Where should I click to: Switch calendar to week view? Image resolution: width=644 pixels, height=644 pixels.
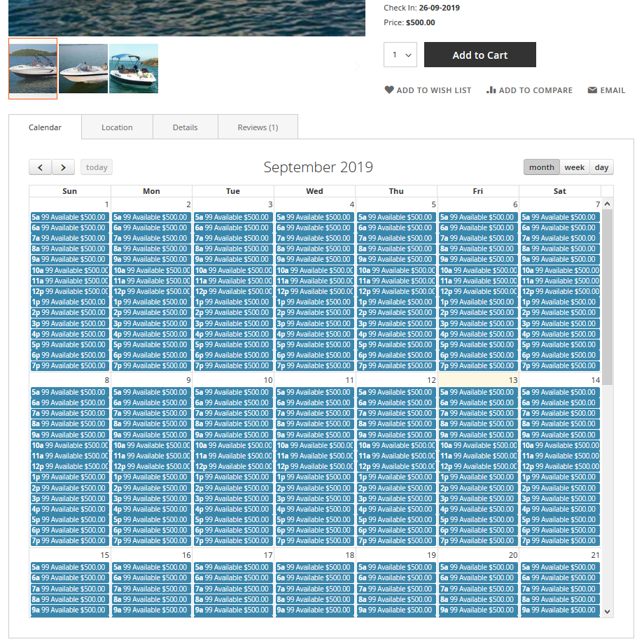pos(575,167)
